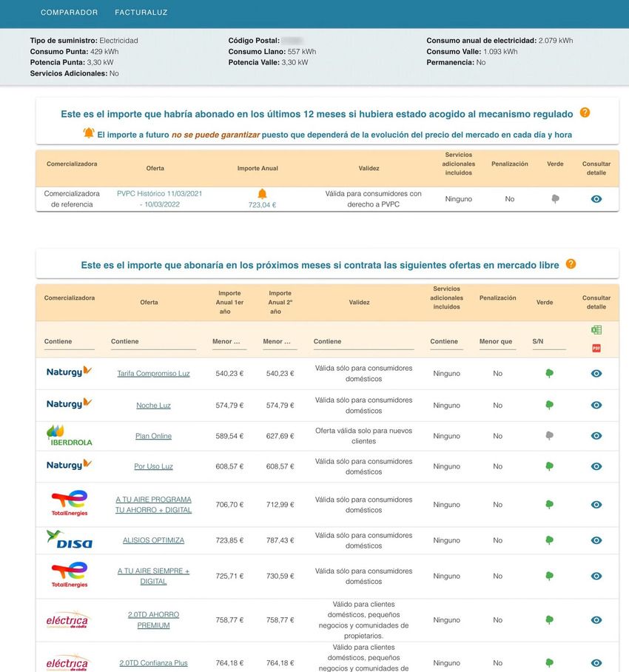View detail eye for A TU AIRE SIEMPRE + DIGITAL

coord(596,576)
